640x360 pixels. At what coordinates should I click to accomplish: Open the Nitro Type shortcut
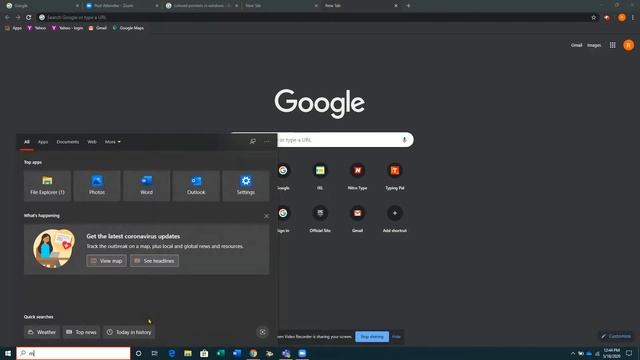point(357,176)
